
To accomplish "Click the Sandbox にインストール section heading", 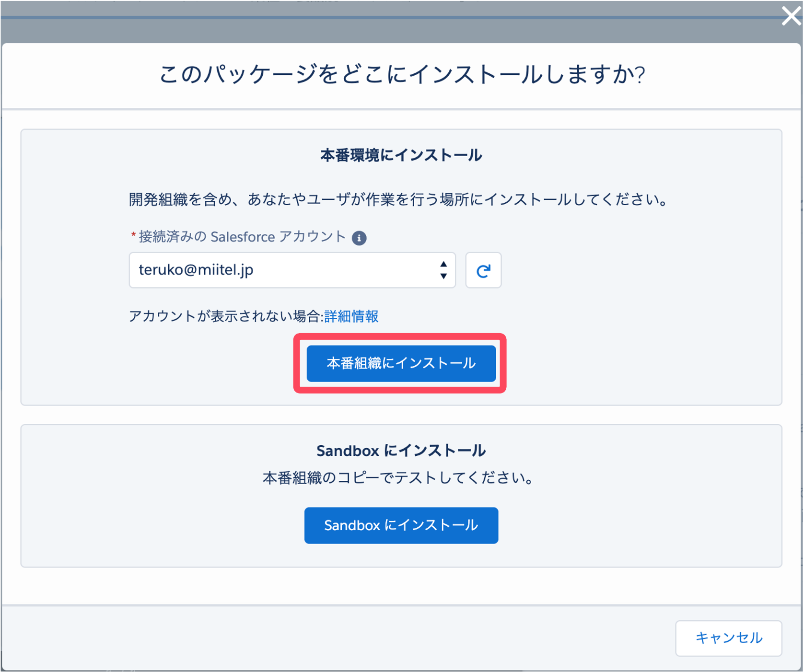I will coord(401,451).
